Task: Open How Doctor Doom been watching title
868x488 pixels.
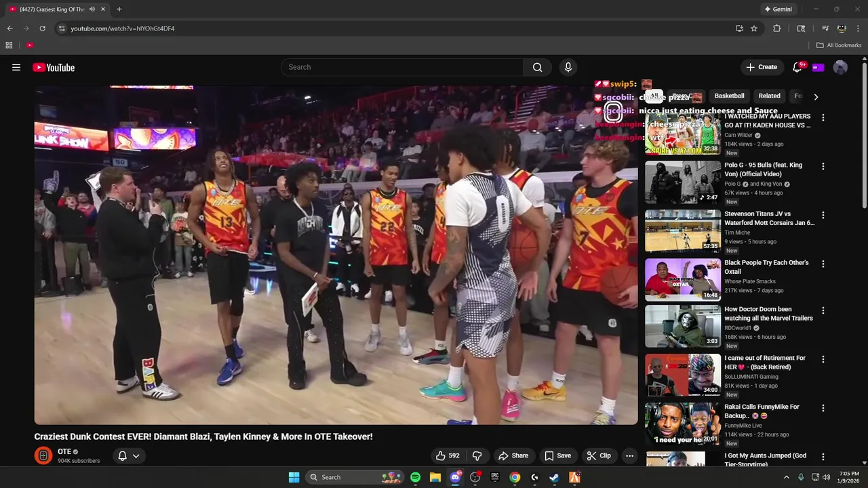Action: [768, 314]
